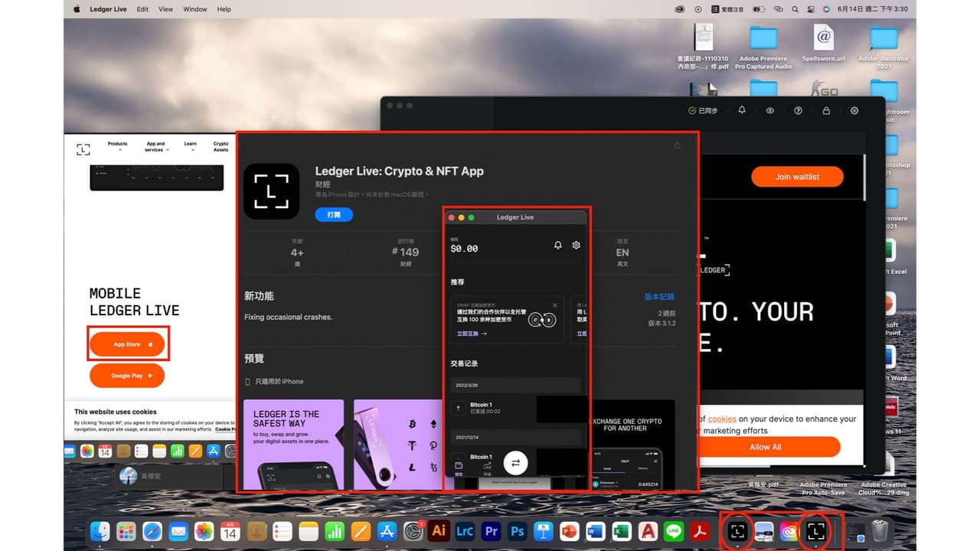This screenshot has width=980, height=551.
Task: Toggle the eye icon in the browser toolbar
Action: point(769,110)
